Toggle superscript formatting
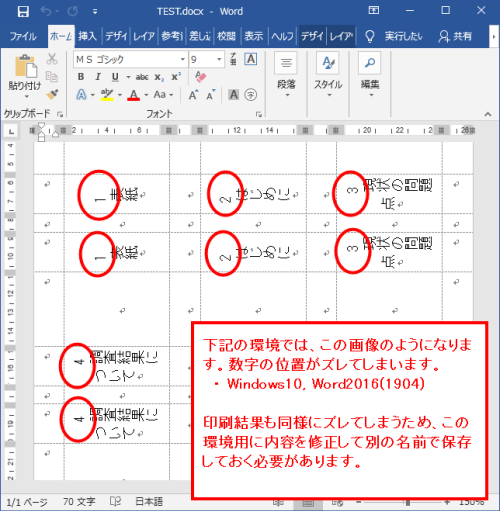 [176, 77]
